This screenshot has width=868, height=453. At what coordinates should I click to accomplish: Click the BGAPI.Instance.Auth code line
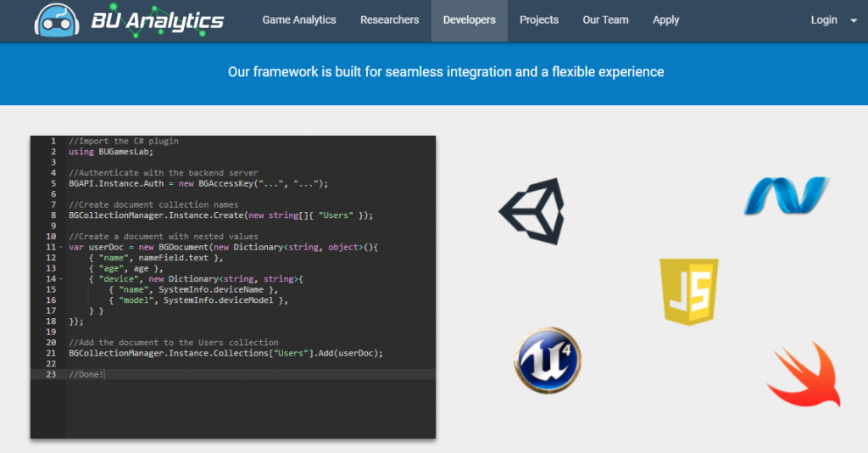tap(198, 183)
